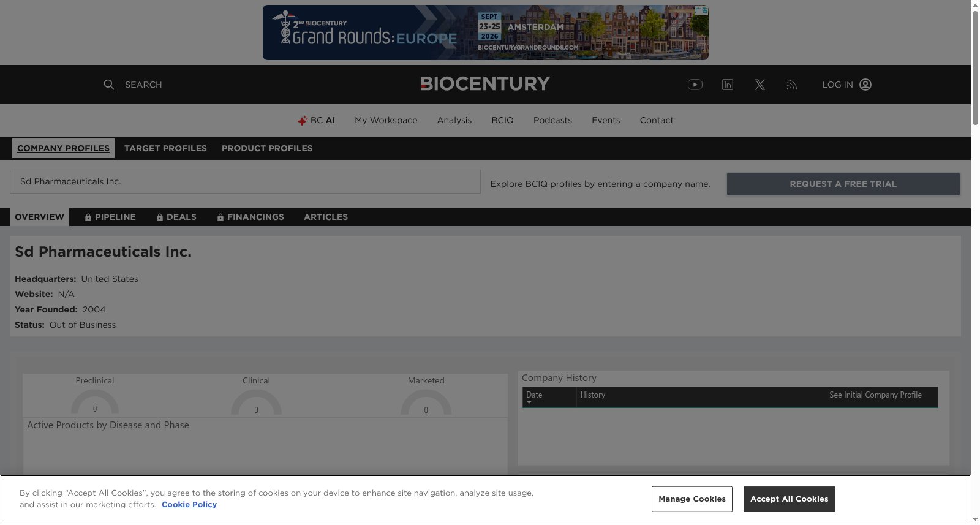Open BioCentury X (Twitter) icon
Viewport: 980px width, 525px height.
pos(760,85)
